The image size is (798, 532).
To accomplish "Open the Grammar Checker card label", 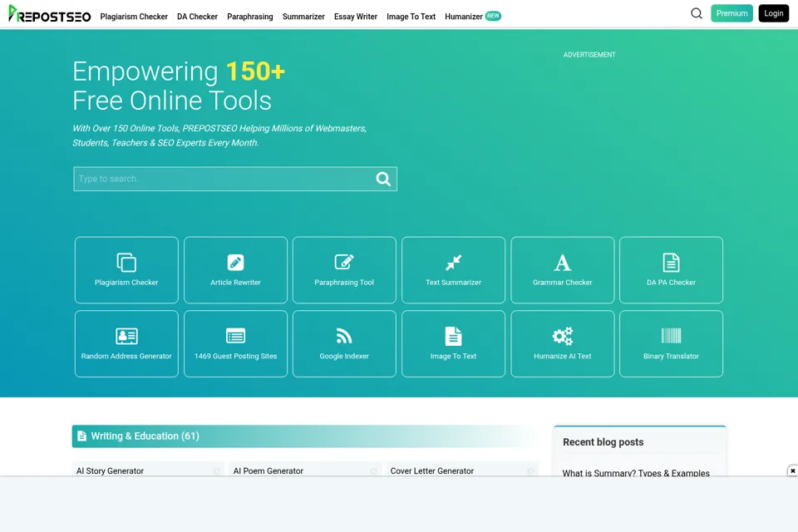I will (x=563, y=282).
